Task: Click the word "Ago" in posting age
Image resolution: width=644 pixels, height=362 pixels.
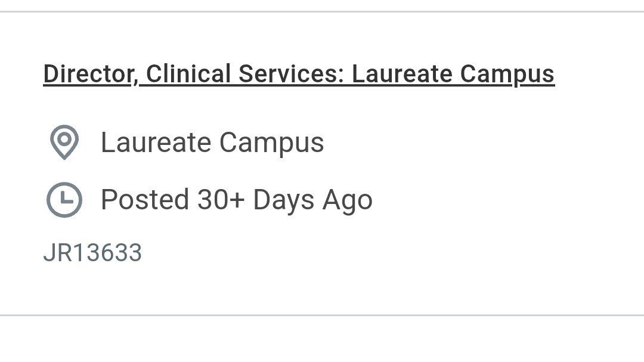Action: click(348, 200)
